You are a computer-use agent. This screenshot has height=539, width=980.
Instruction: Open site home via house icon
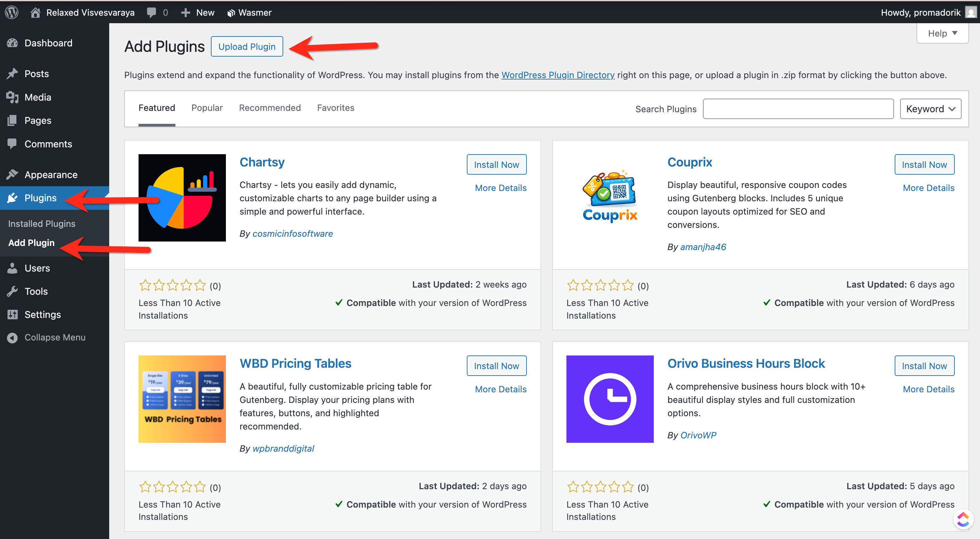click(x=35, y=12)
